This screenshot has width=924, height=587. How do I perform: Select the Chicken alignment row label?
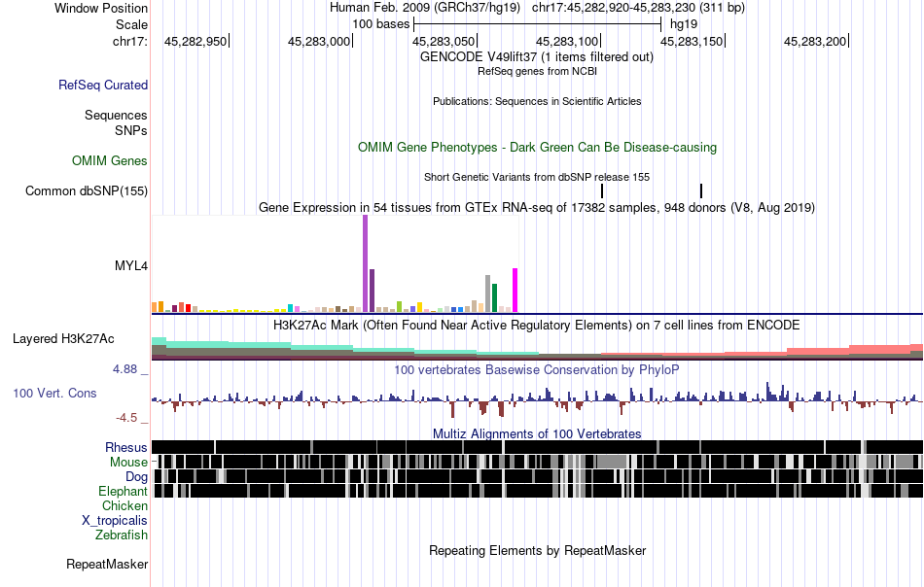point(124,505)
